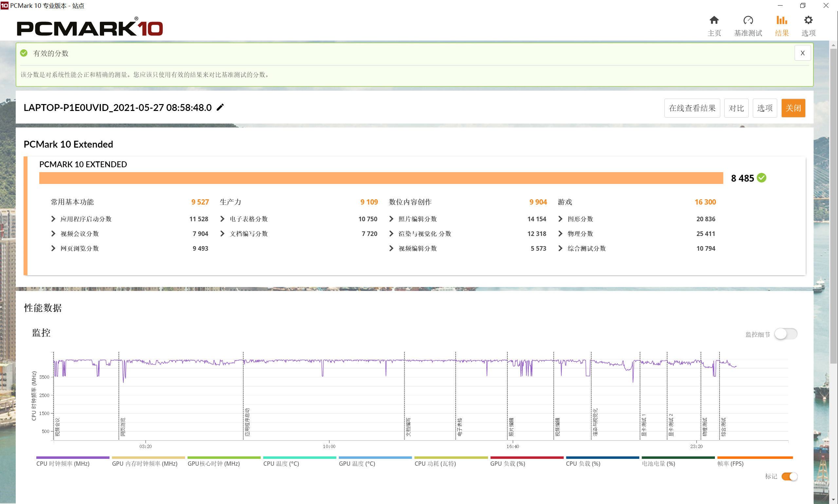
Task: Expand the app startup score (应用程序启动分数) row
Action: (x=53, y=219)
